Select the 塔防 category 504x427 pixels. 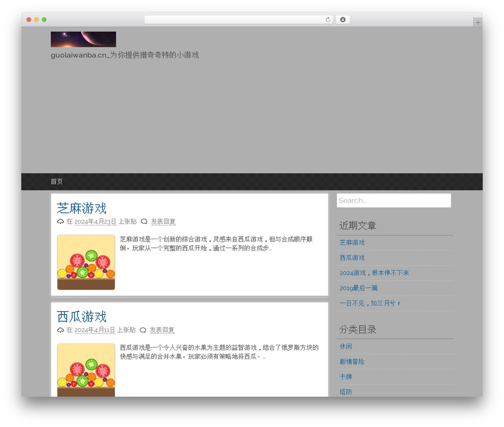click(346, 392)
